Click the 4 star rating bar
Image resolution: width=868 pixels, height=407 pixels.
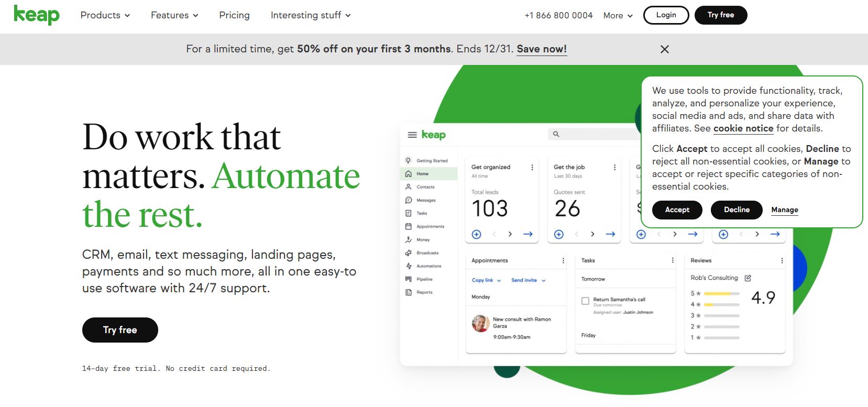[x=721, y=304]
